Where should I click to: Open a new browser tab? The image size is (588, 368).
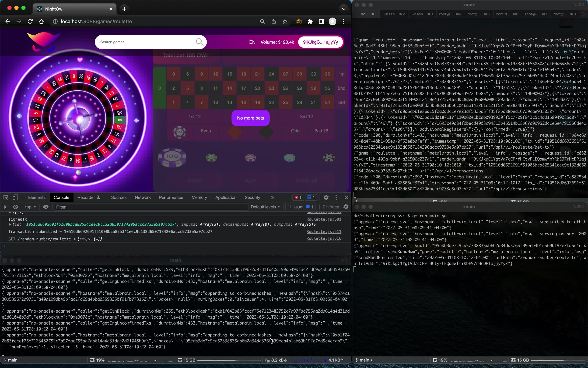point(124,9)
